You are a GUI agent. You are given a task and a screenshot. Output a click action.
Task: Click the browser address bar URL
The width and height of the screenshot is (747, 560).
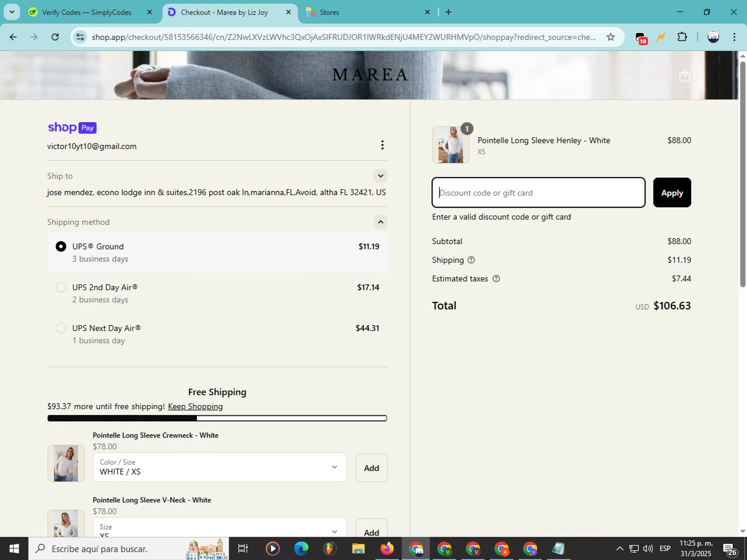344,37
